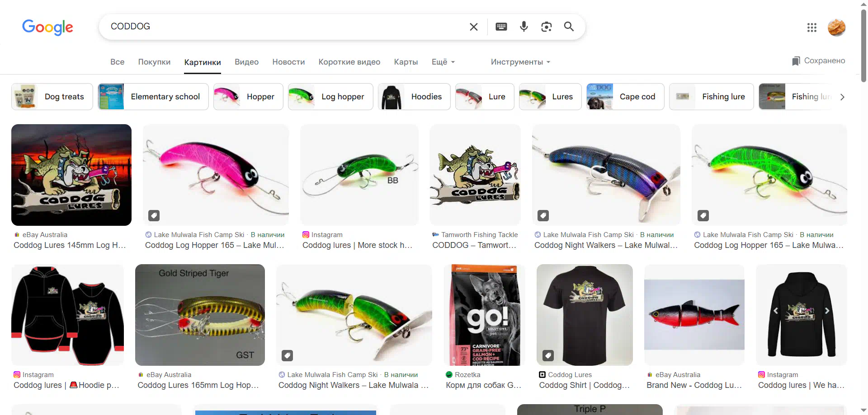Image resolution: width=868 pixels, height=415 pixels.
Task: Open the Google apps grid
Action: coord(812,28)
